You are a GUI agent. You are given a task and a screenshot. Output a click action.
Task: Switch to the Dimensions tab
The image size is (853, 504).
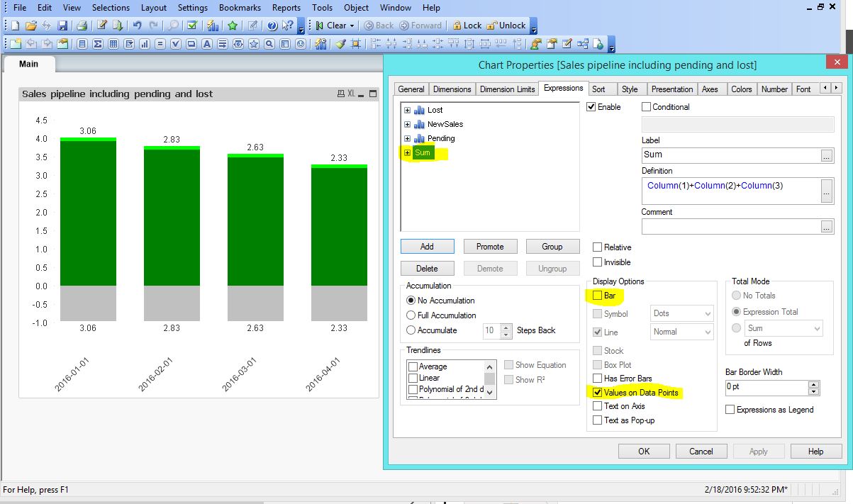click(x=452, y=89)
